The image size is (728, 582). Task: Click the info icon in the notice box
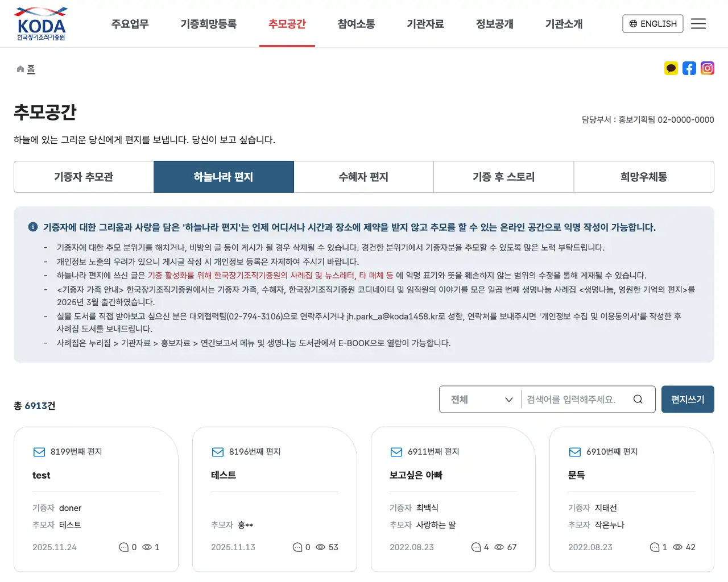(x=32, y=226)
